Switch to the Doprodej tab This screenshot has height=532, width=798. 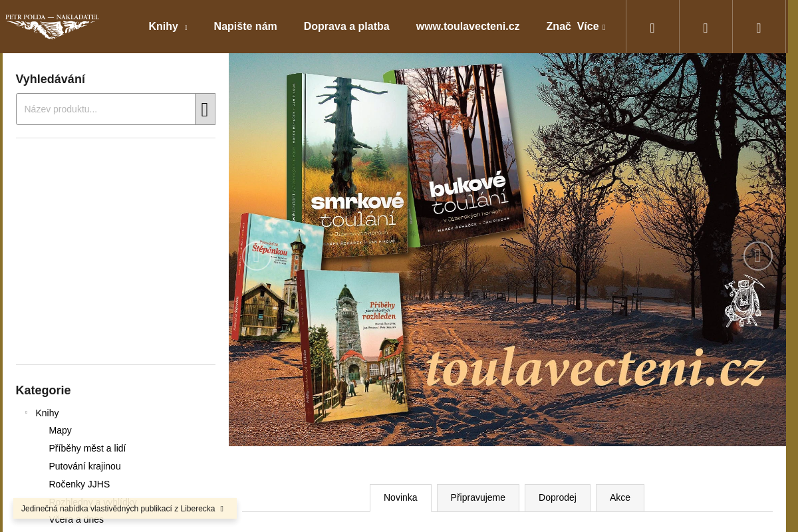pyautogui.click(x=557, y=497)
